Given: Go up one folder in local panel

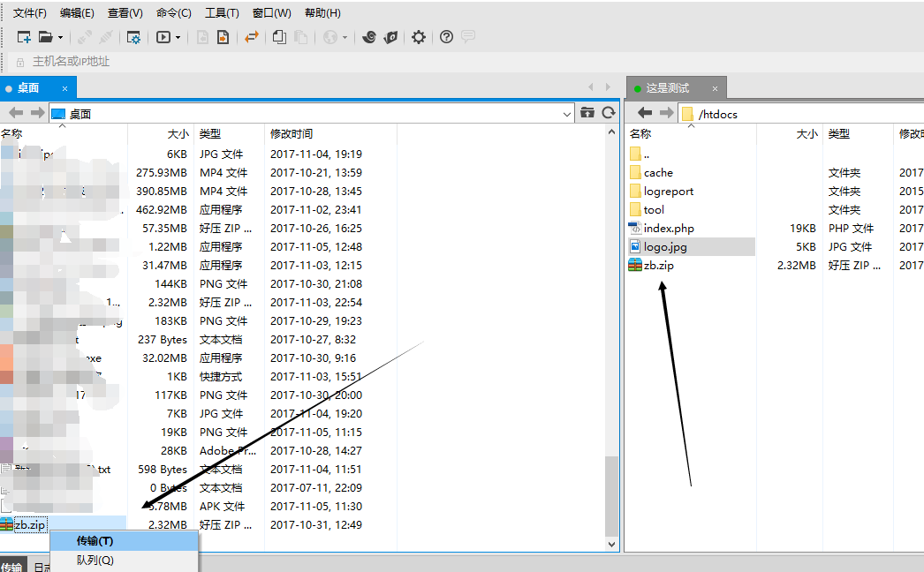Looking at the screenshot, I should [587, 113].
